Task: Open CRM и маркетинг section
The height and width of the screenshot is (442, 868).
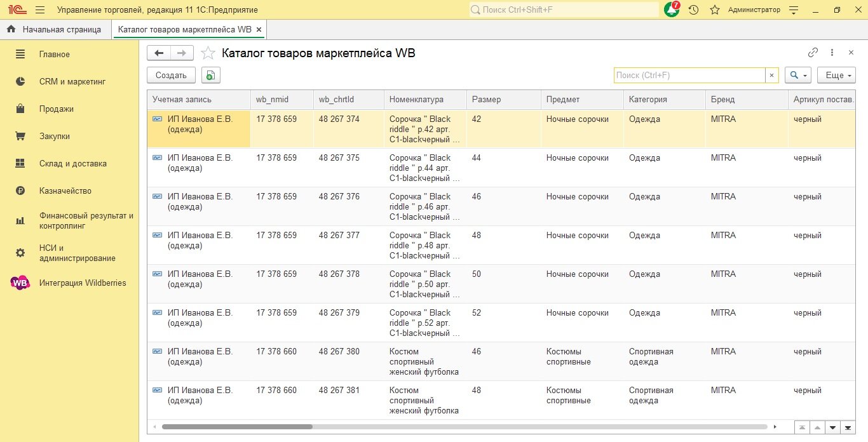Action: (x=72, y=82)
